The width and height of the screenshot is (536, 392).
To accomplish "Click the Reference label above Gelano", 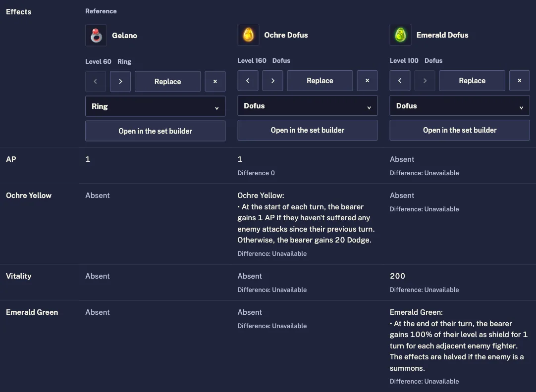I will click(101, 11).
